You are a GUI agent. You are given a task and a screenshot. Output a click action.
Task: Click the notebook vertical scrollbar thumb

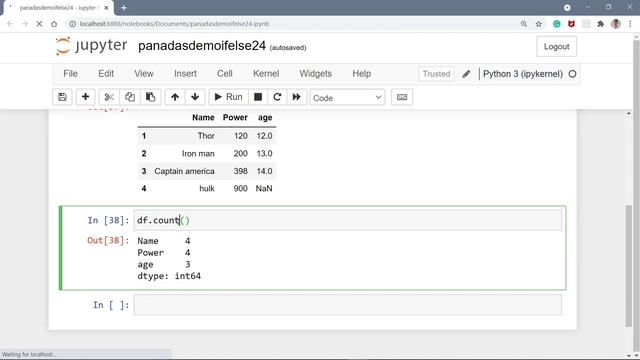(x=629, y=265)
